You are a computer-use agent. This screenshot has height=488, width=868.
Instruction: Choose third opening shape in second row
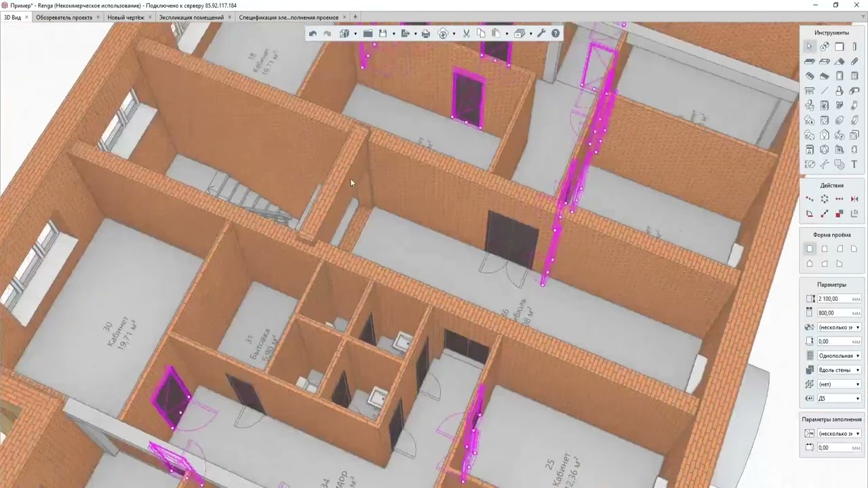(840, 264)
